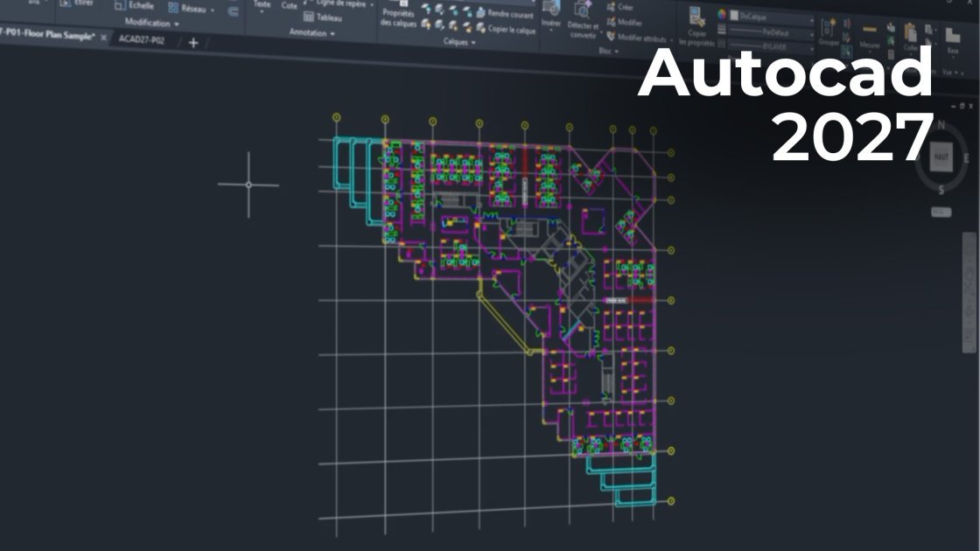This screenshot has height=551, width=980.
Task: Click Détecter et convertir tool
Action: tap(583, 20)
